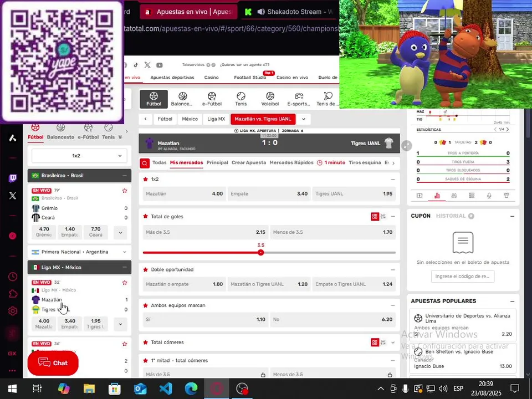Open the Windows Start menu
Viewport: 532px width, 399px height.
[x=13, y=388]
